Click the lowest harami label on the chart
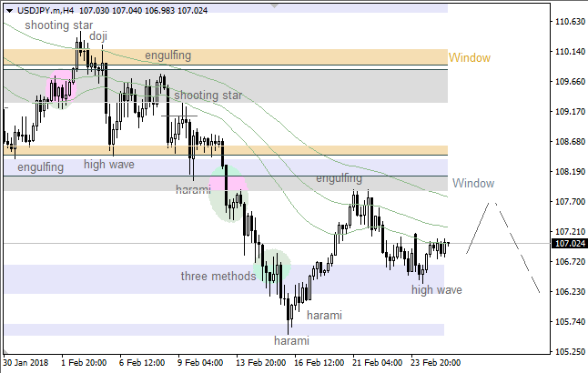This screenshot has height=373, width=588. pos(291,340)
